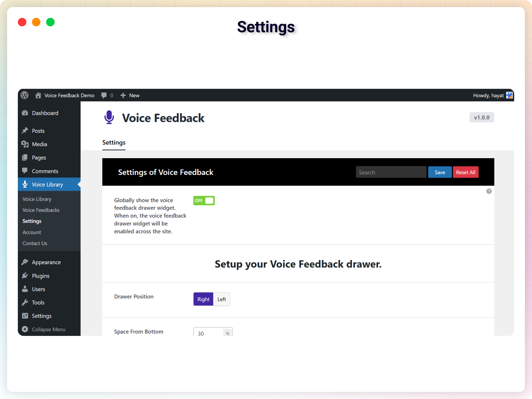Viewport: 532px width, 399px height.
Task: Open Dashboard in sidebar
Action: click(x=45, y=113)
